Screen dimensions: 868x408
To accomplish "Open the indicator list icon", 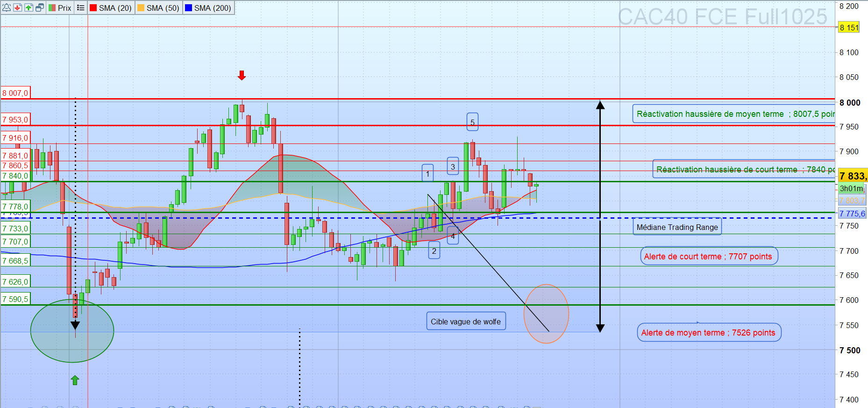I will [x=81, y=7].
